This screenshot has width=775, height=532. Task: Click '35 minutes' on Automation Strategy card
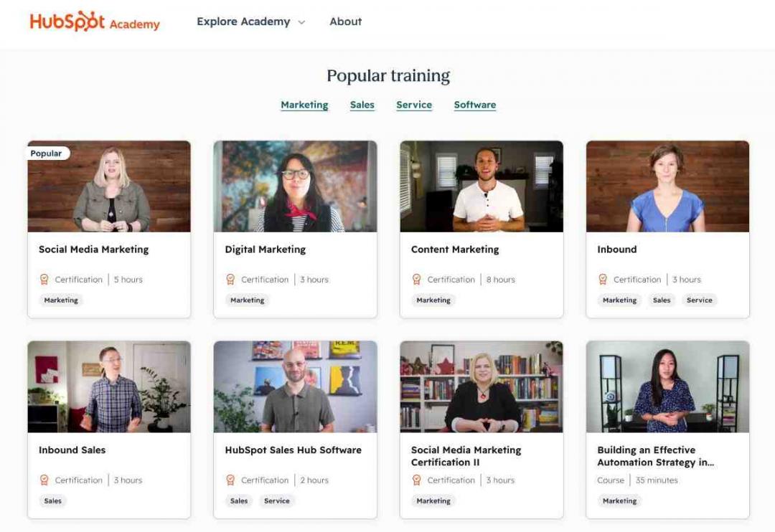tap(657, 480)
